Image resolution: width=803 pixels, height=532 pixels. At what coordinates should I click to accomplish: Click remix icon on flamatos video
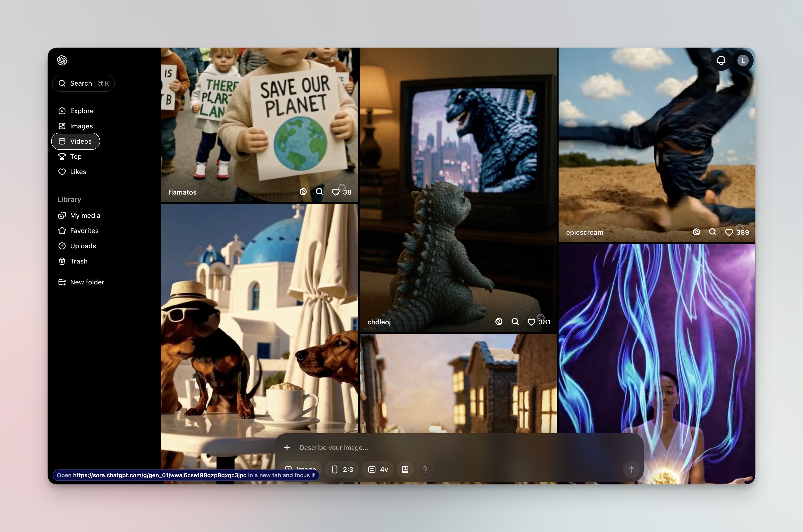303,192
